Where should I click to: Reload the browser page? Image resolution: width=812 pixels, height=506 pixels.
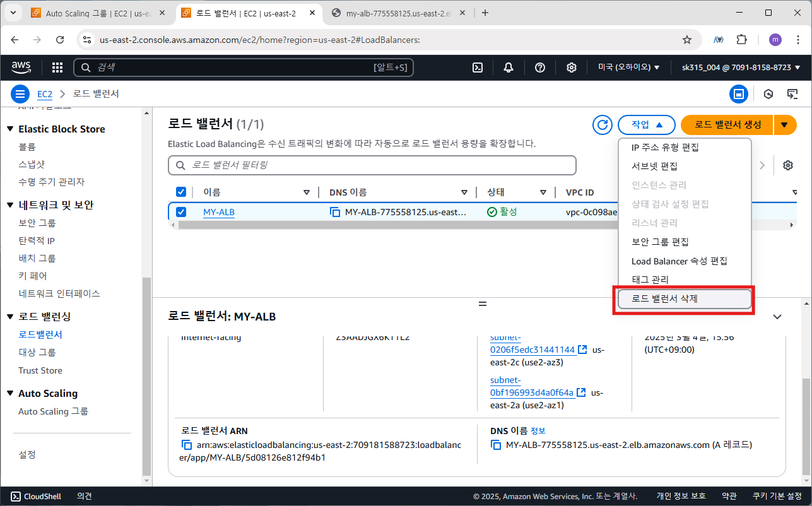point(60,39)
